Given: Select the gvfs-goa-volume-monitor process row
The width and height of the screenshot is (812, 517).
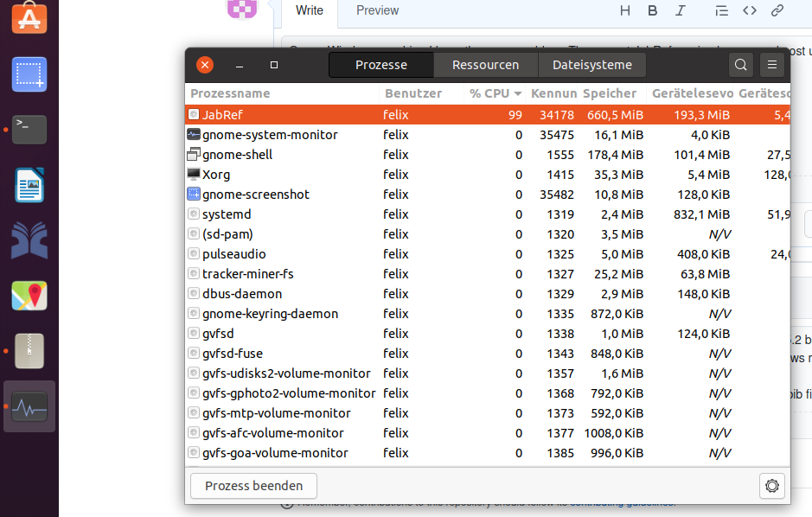Looking at the screenshot, I should [x=488, y=453].
